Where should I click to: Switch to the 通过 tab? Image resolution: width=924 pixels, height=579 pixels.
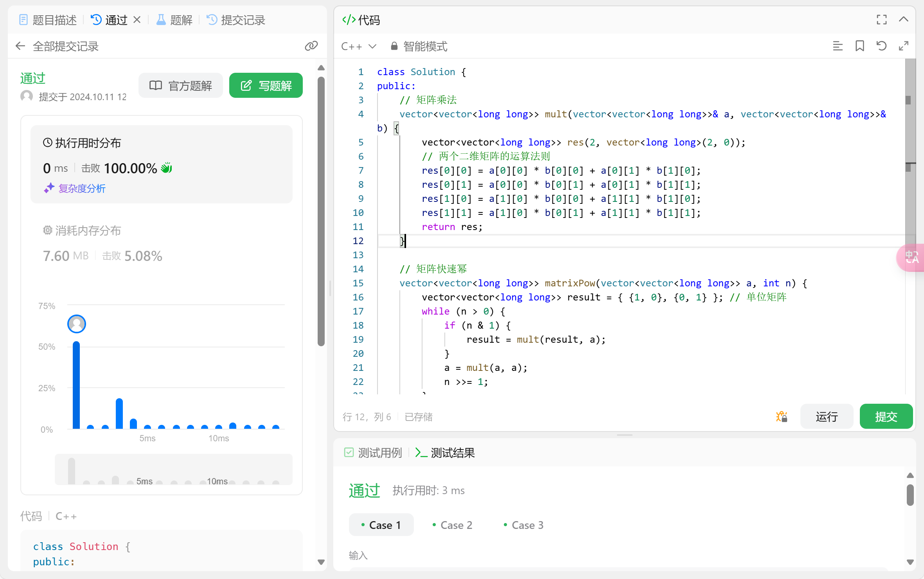tap(109, 20)
